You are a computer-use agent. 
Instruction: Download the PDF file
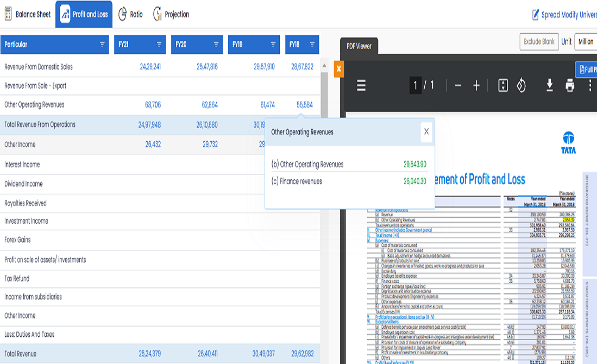550,85
